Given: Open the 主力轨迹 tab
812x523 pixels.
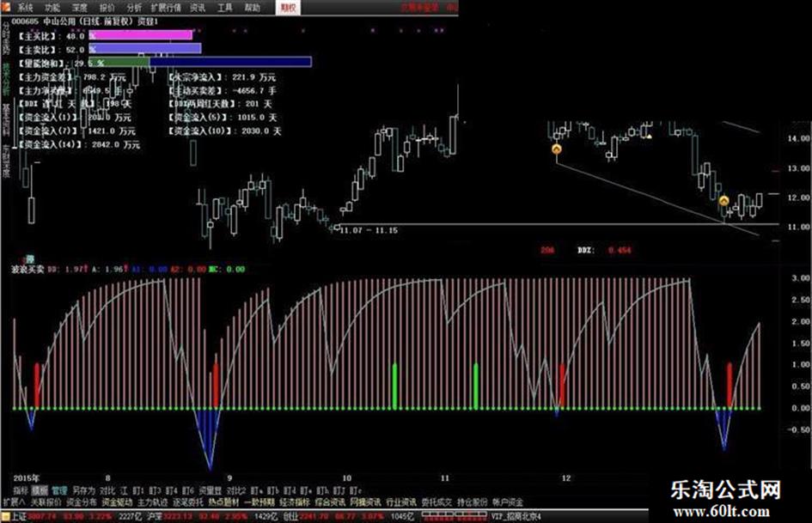Looking at the screenshot, I should tap(153, 502).
